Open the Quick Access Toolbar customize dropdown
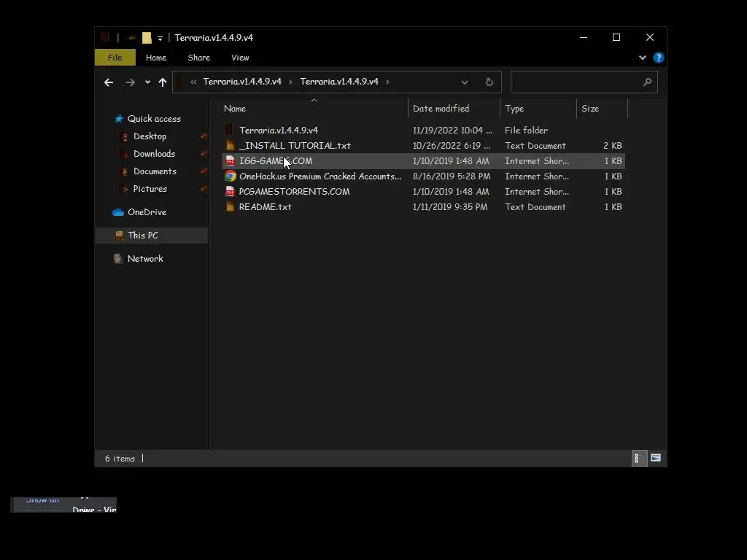 click(x=160, y=38)
